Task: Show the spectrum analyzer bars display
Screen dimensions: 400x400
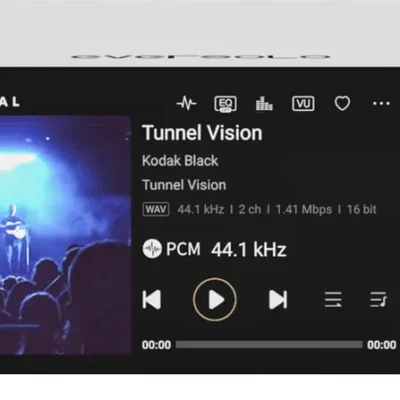Action: 264,104
